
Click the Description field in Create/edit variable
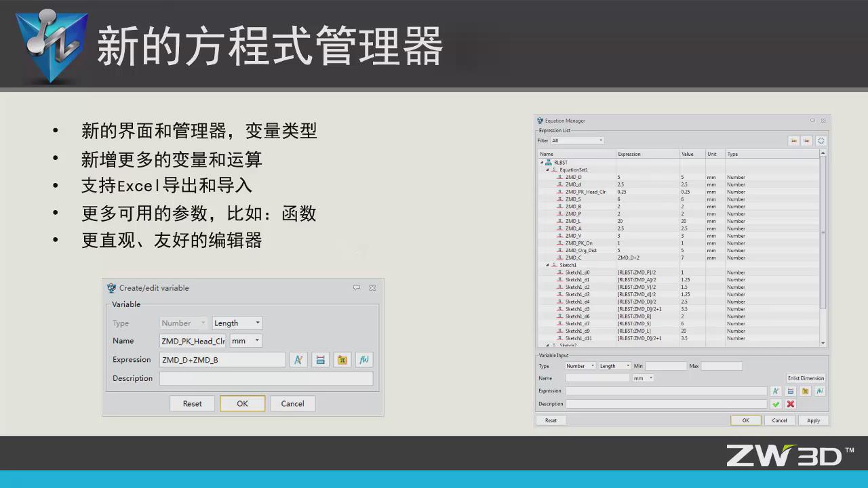(266, 379)
